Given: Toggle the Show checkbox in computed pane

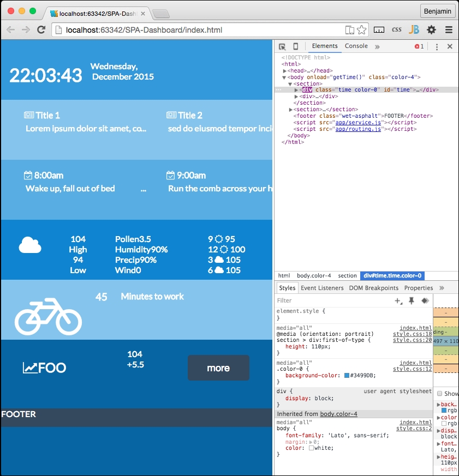Looking at the screenshot, I should coord(439,394).
